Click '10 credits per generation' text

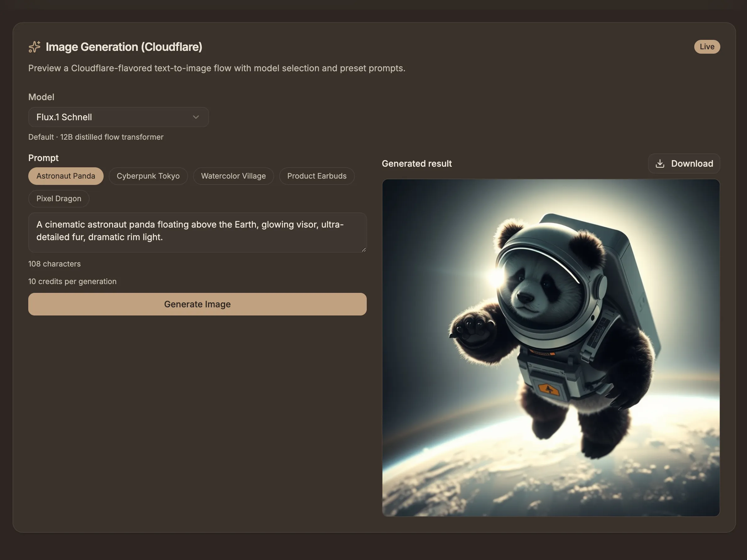[72, 282]
